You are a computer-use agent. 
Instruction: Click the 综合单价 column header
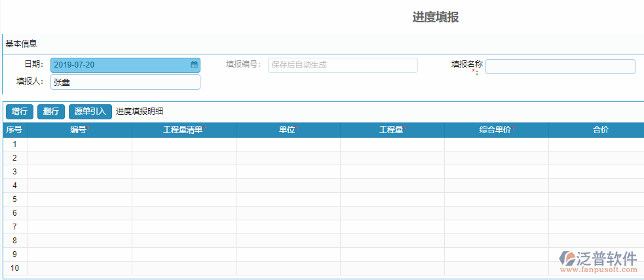click(496, 130)
